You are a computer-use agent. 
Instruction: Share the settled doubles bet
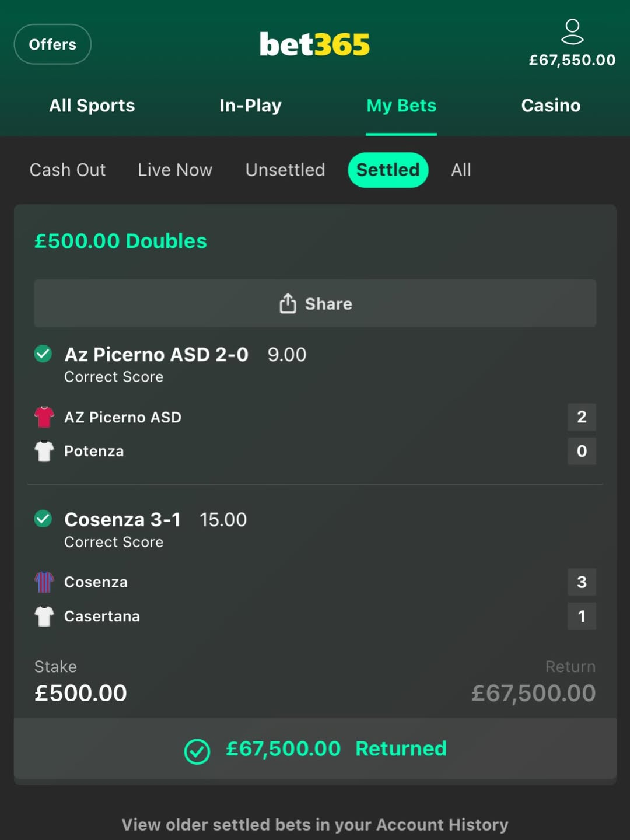pos(315,303)
